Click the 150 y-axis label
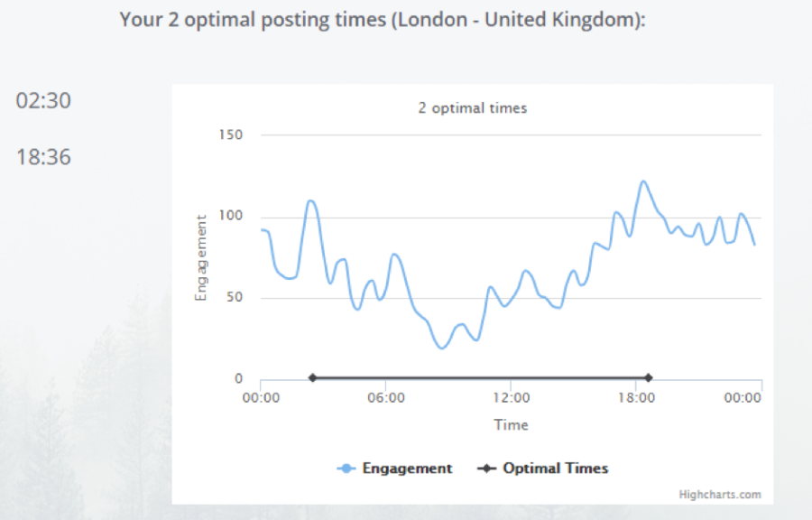812x520 pixels. [231, 135]
